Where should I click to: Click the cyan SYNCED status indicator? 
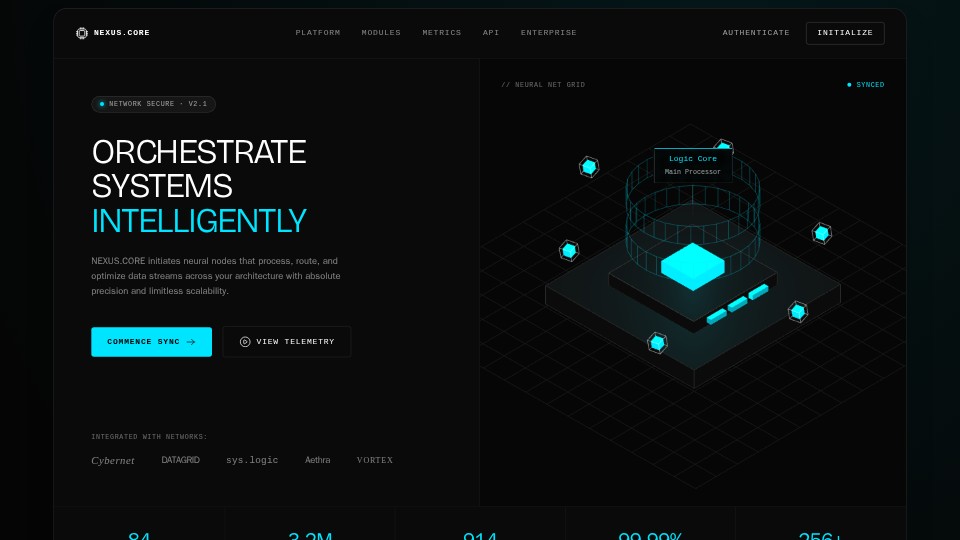pyautogui.click(x=866, y=85)
